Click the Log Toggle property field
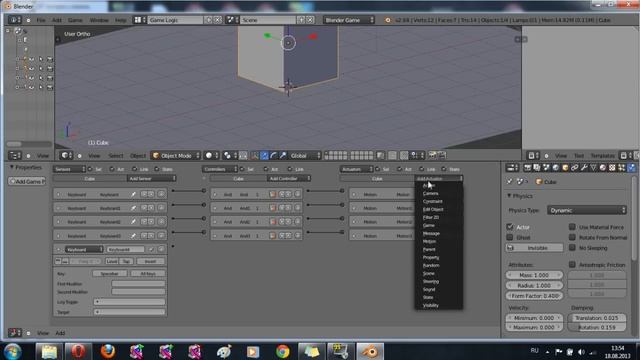Viewport: 640px width, 360px height. pos(129,302)
